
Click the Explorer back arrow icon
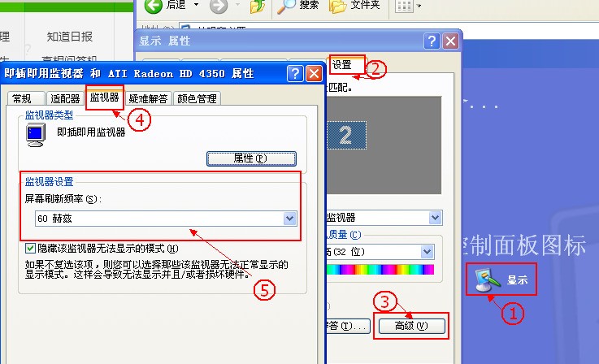tap(154, 6)
